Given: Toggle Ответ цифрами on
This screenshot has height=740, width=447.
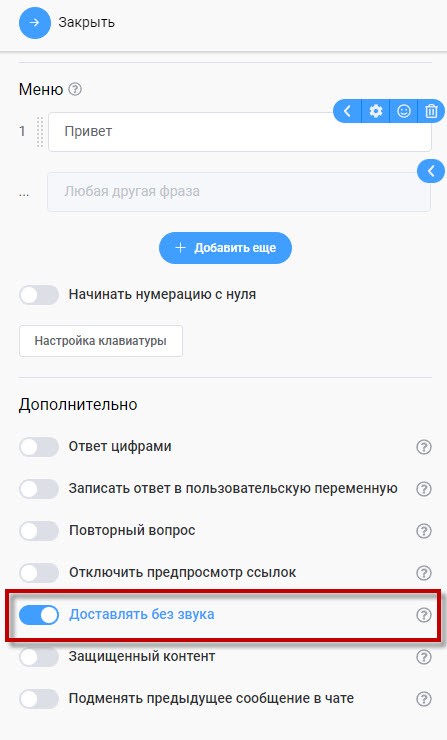Looking at the screenshot, I should coord(39,446).
